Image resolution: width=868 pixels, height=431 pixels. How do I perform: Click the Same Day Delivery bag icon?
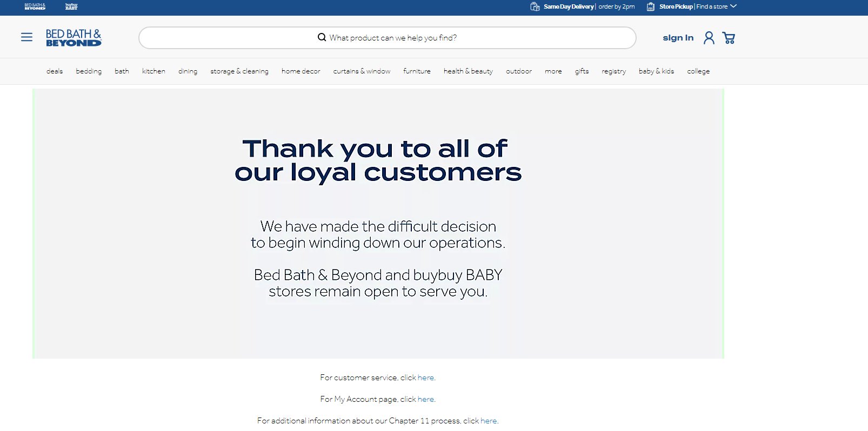tap(535, 6)
